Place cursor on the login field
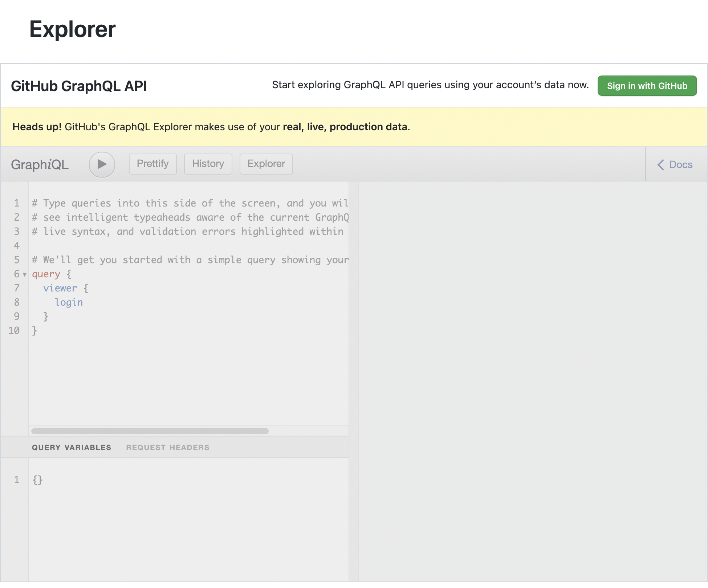This screenshot has height=588, width=708. click(69, 302)
